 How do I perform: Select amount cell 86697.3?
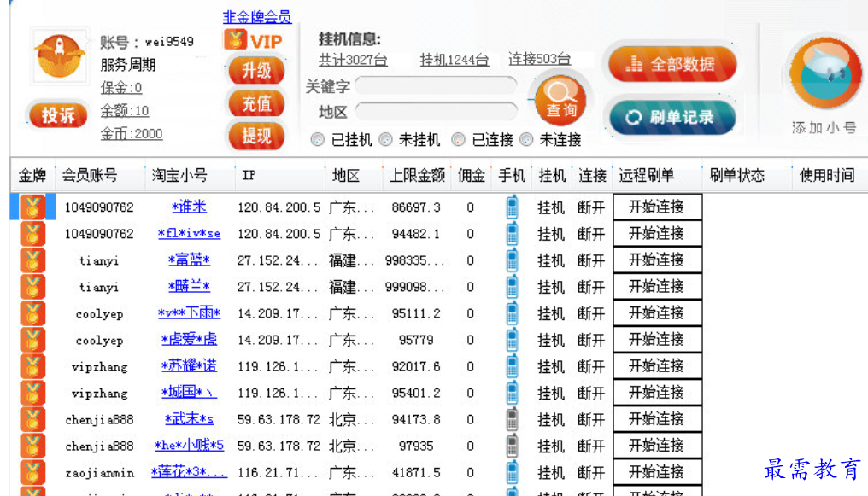click(x=416, y=207)
